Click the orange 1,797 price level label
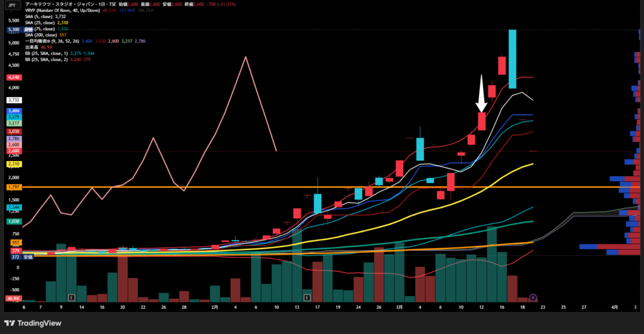The image size is (644, 334). point(13,187)
